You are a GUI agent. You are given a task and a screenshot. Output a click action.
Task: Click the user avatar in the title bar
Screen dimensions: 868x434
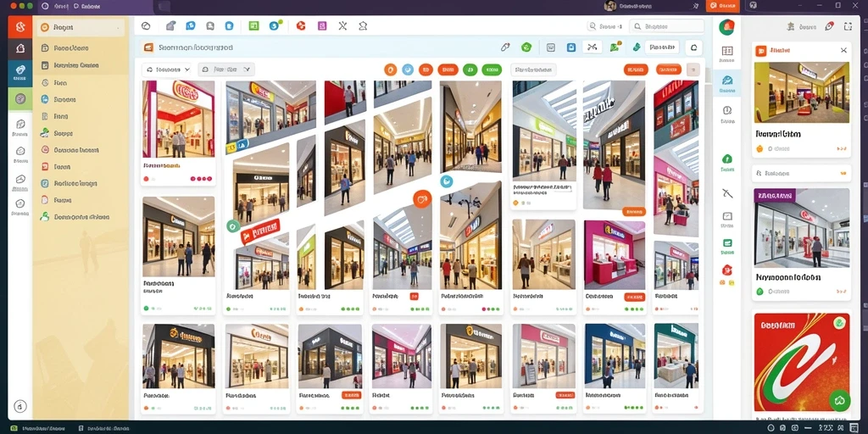[610, 6]
